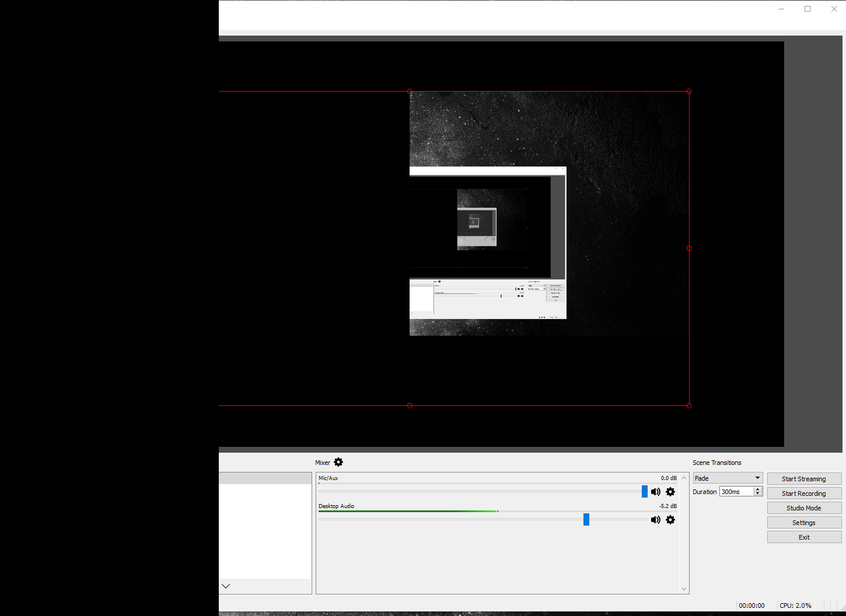Viewport: 846px width, 616px height.
Task: Click Mixer scrollbar down arrow
Action: (x=684, y=589)
